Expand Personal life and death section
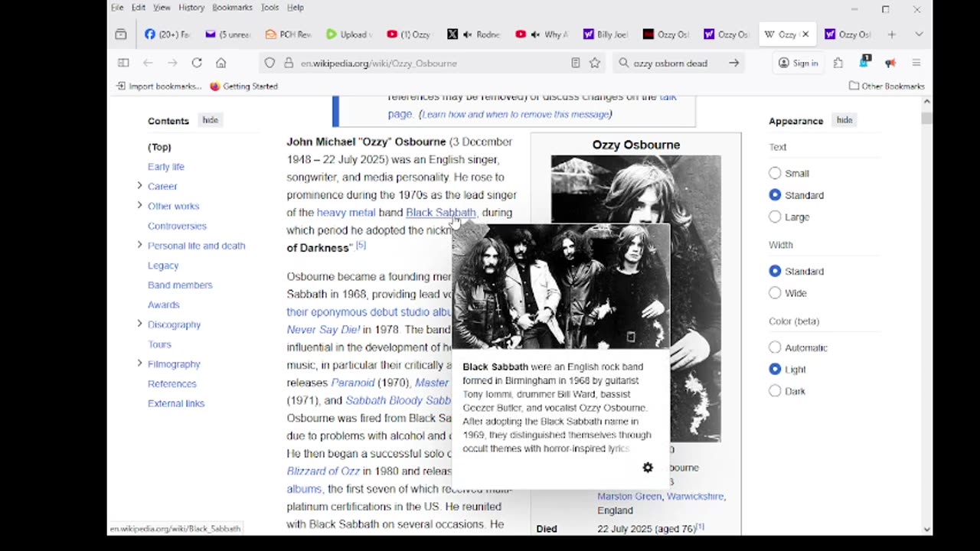 pyautogui.click(x=139, y=245)
